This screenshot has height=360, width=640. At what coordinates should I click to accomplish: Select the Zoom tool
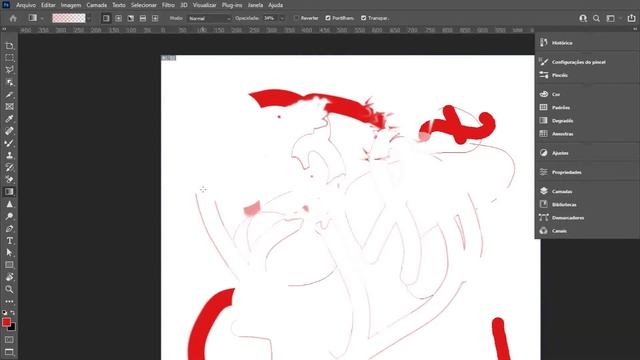tap(9, 289)
